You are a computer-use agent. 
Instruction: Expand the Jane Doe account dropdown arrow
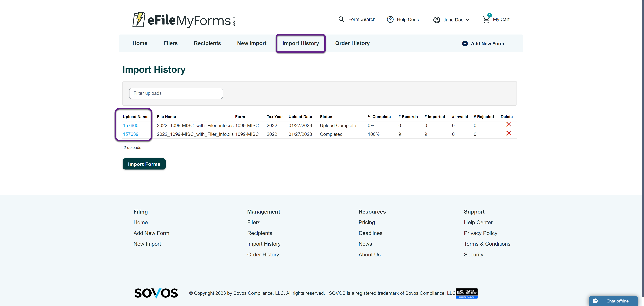point(468,19)
